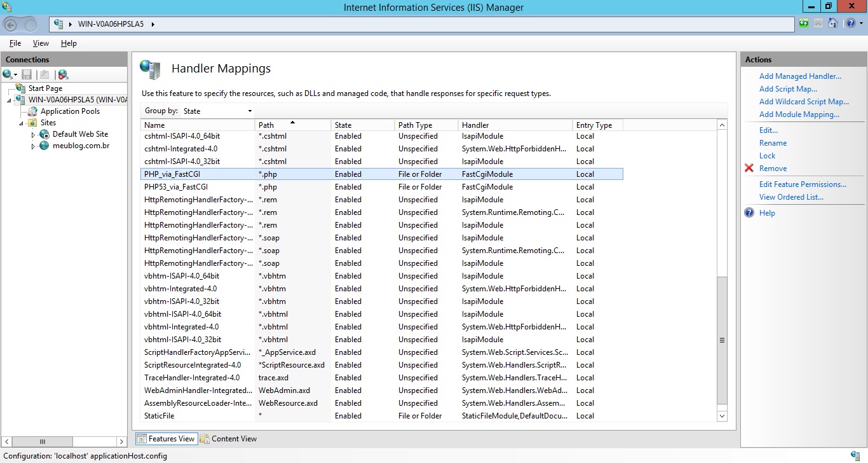
Task: Switch to the Features View tab
Action: click(165, 439)
